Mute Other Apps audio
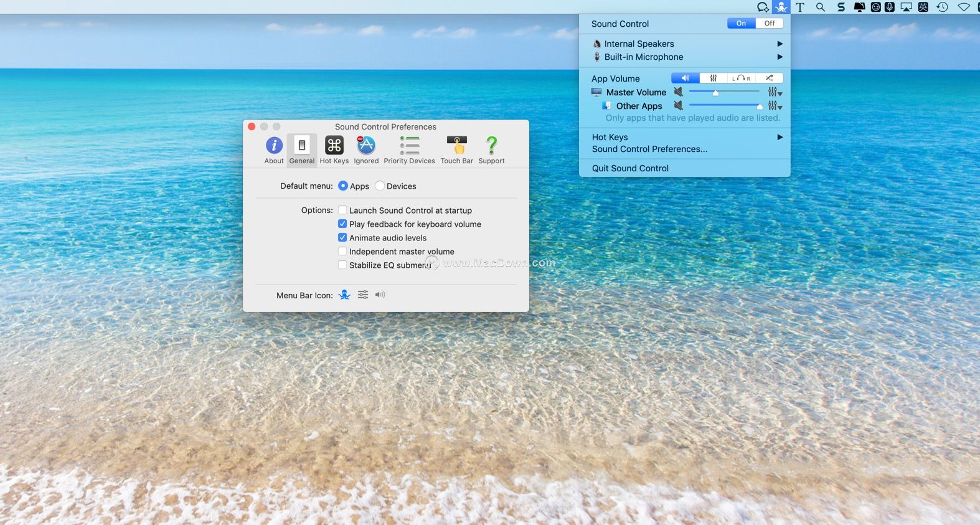The width and height of the screenshot is (980, 525). pos(679,106)
